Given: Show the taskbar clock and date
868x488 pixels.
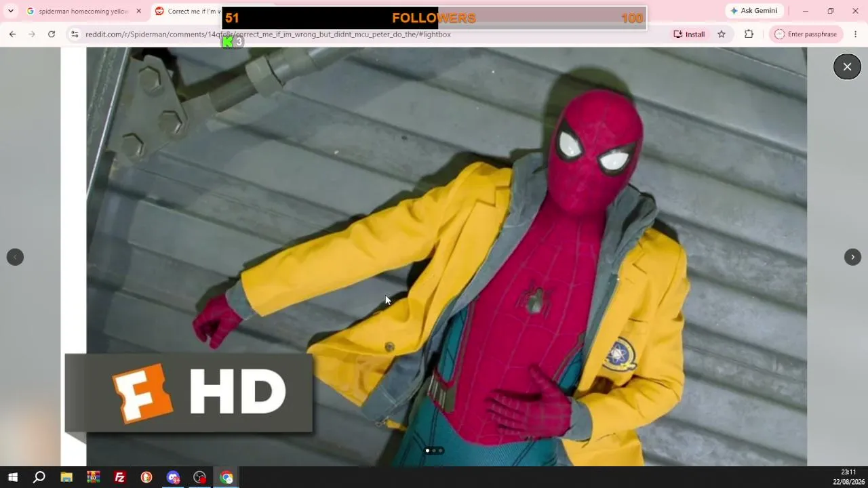Looking at the screenshot, I should pyautogui.click(x=848, y=477).
